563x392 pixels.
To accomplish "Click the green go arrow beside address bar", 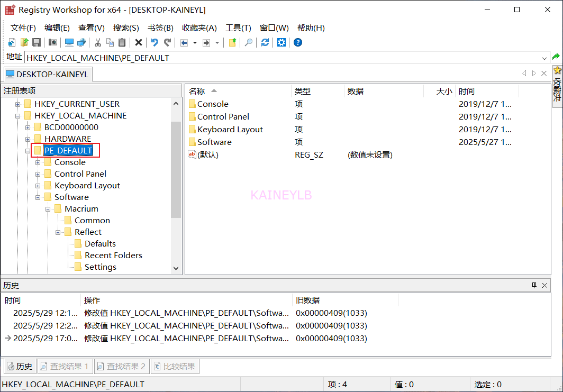I will pos(556,57).
